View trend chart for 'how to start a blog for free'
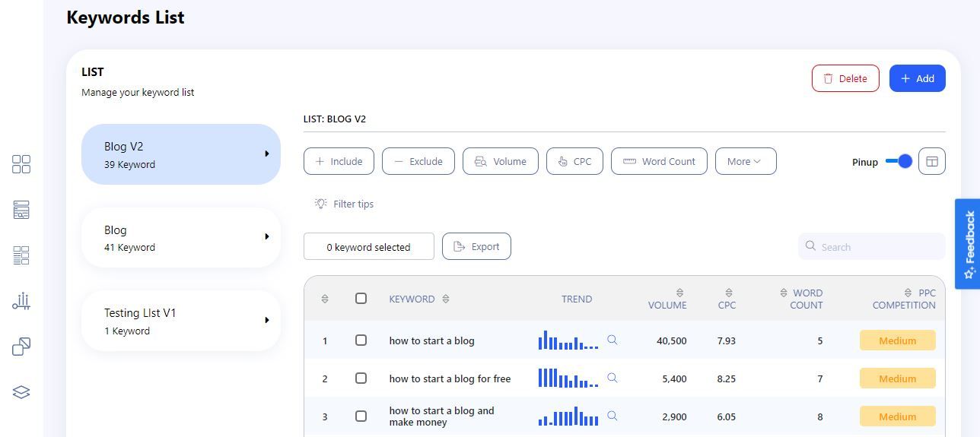Viewport: 980px width, 437px height. point(568,378)
